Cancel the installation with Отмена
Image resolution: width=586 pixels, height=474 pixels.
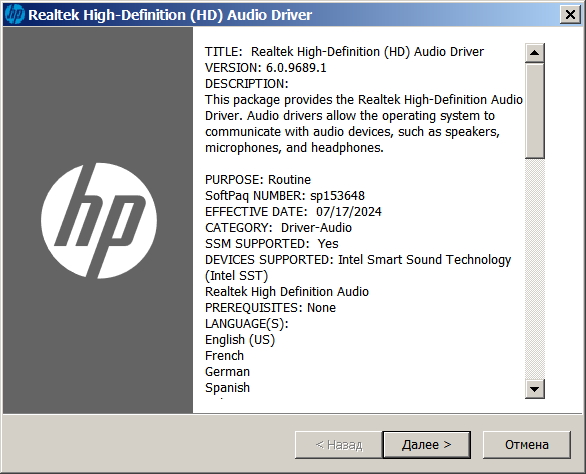(527, 444)
